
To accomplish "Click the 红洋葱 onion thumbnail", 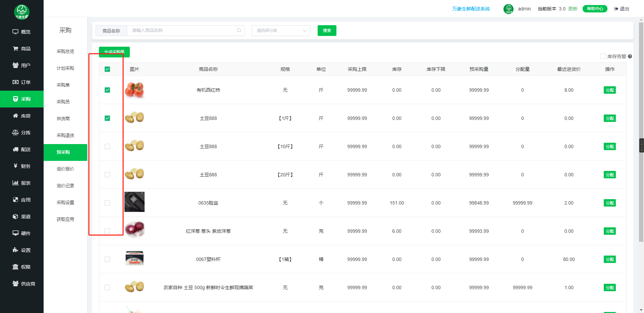I will click(x=135, y=230).
